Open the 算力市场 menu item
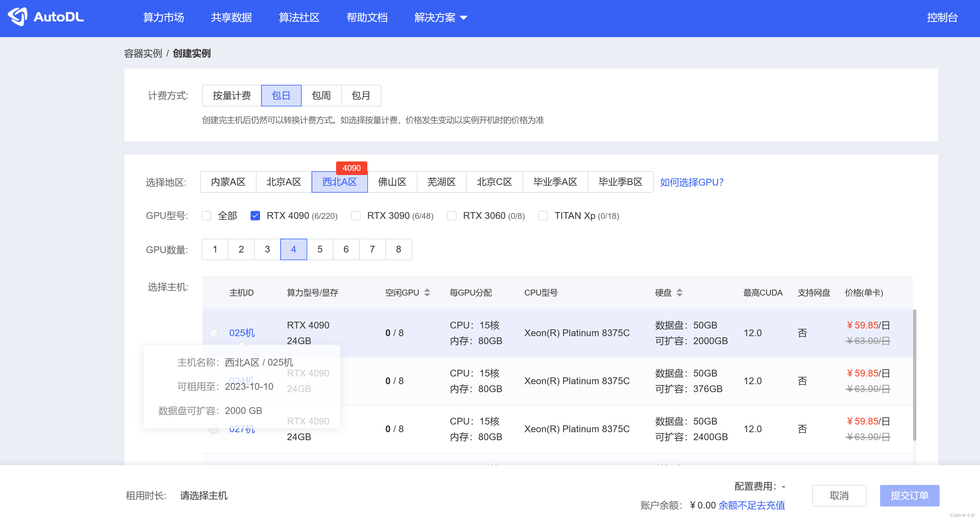Image resolution: width=980 pixels, height=520 pixels. pyautogui.click(x=163, y=17)
